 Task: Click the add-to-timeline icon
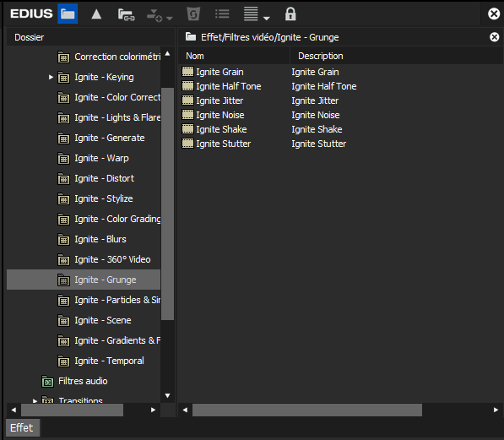point(154,15)
